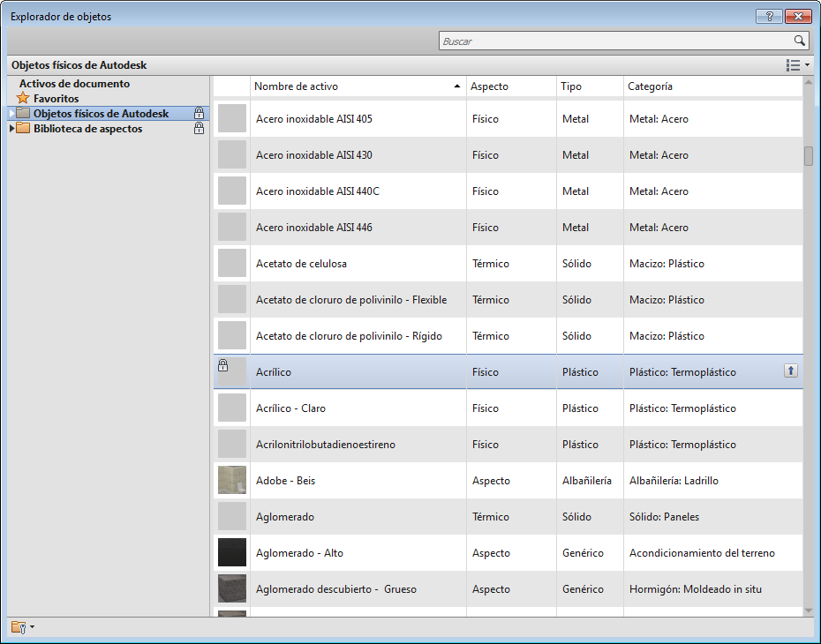Screen dimensions: 821x644
Task: Expand the Biblioteca de aspectos folder
Action: [12, 128]
